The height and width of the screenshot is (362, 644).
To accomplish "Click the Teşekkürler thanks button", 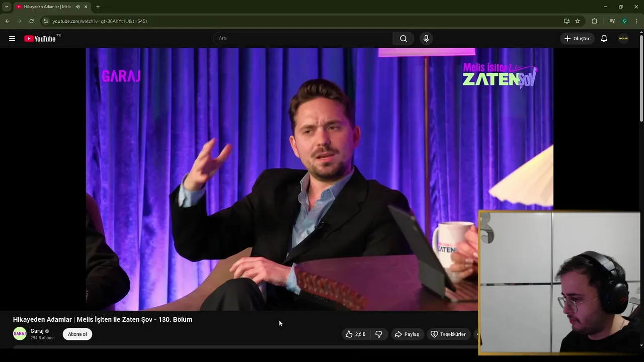I will click(448, 334).
